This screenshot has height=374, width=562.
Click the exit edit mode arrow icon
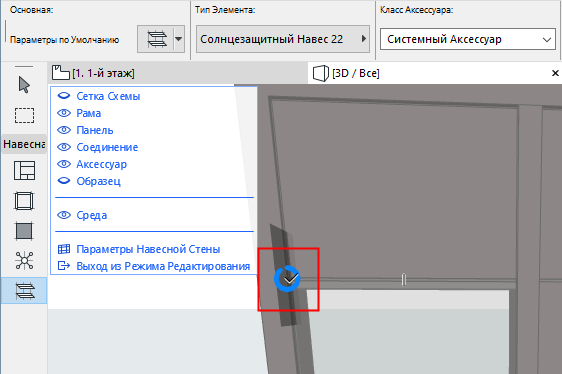pyautogui.click(x=64, y=266)
